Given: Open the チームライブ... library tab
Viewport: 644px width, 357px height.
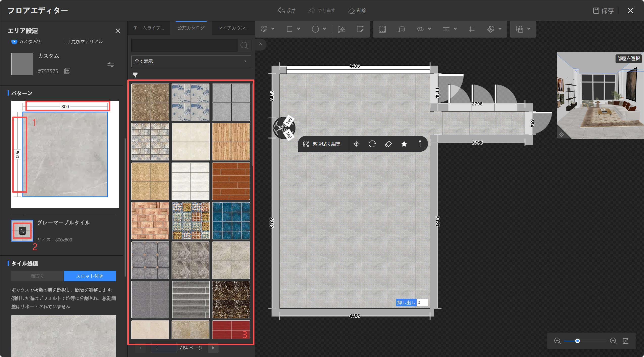Looking at the screenshot, I should (149, 28).
